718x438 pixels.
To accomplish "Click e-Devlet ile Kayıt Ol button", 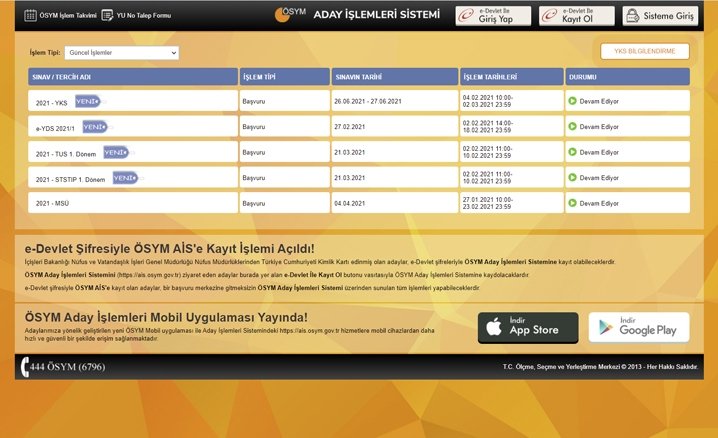I will [577, 16].
